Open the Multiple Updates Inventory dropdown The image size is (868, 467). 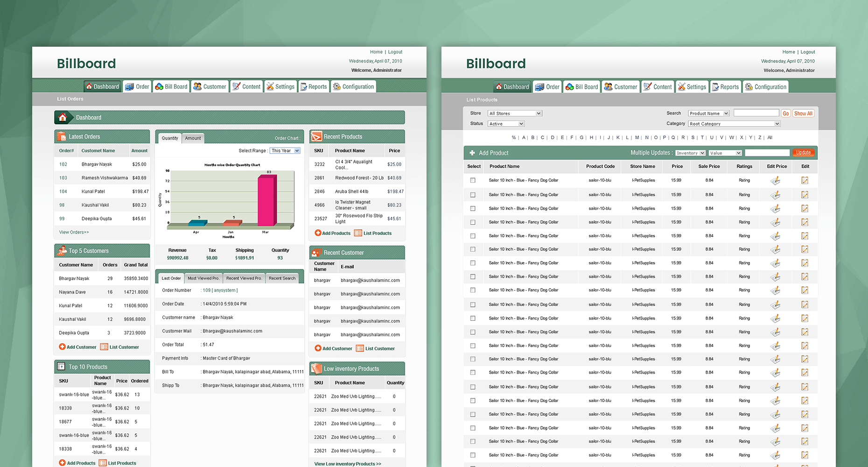(690, 153)
